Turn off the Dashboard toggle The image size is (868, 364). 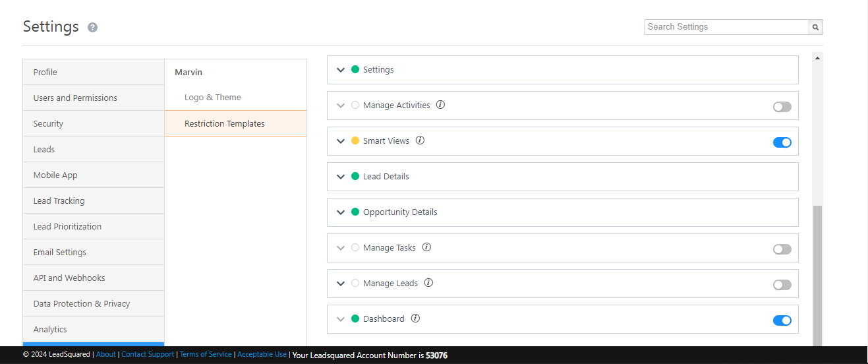[782, 320]
